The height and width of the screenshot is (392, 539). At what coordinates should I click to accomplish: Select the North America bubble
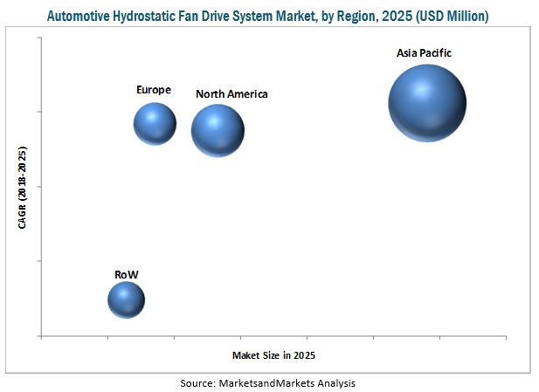[x=218, y=130]
